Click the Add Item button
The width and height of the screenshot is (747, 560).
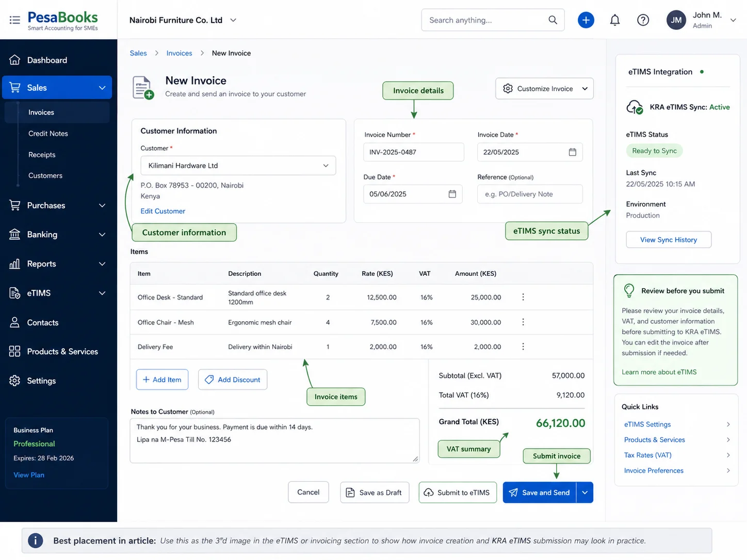coord(162,380)
